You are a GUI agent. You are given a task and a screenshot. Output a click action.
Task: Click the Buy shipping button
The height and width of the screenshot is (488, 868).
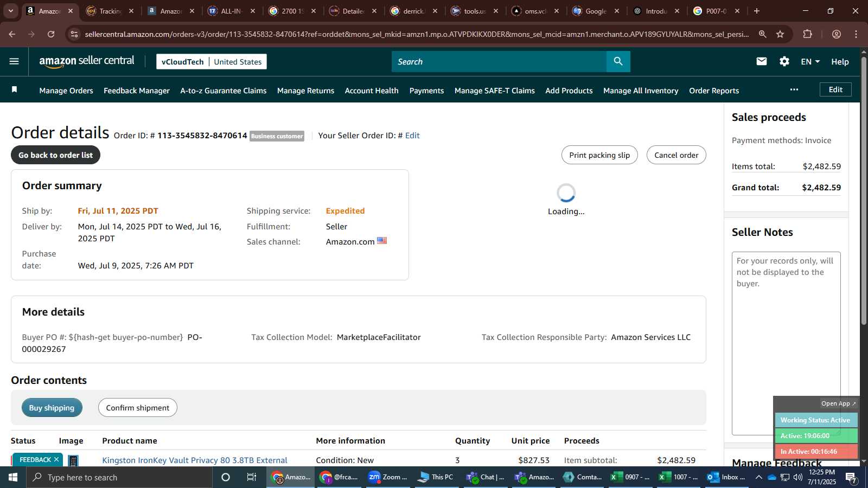click(52, 408)
